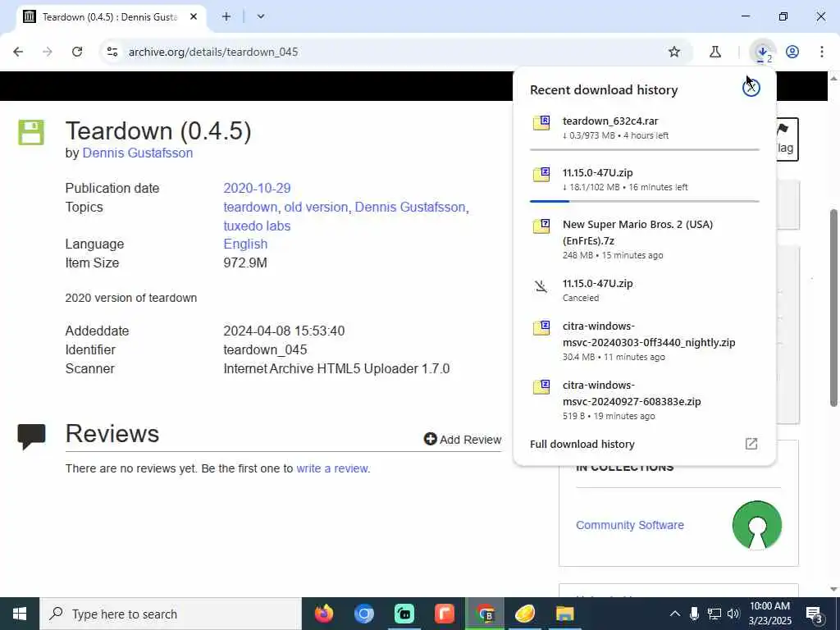The width and height of the screenshot is (840, 630).
Task: Open the old version topic link
Action: (316, 207)
